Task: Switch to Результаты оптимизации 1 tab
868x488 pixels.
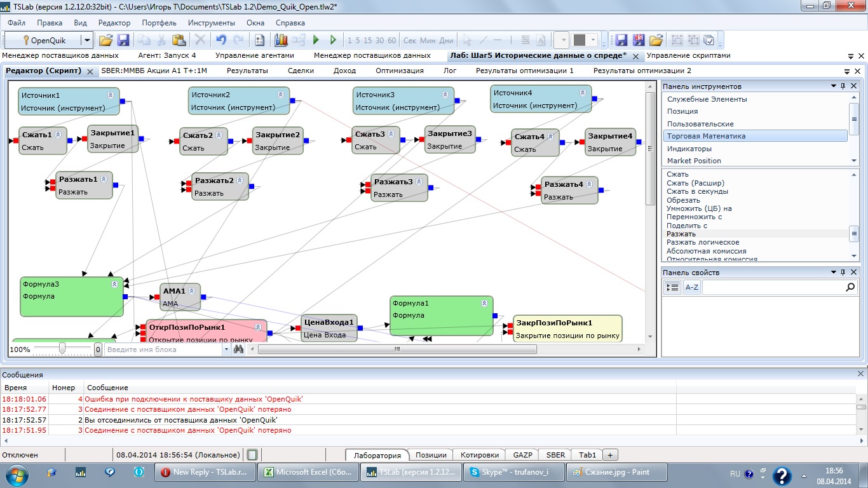Action: click(524, 71)
